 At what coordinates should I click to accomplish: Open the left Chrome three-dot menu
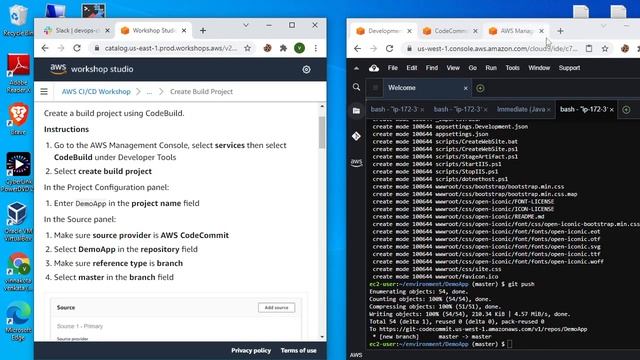[316, 48]
